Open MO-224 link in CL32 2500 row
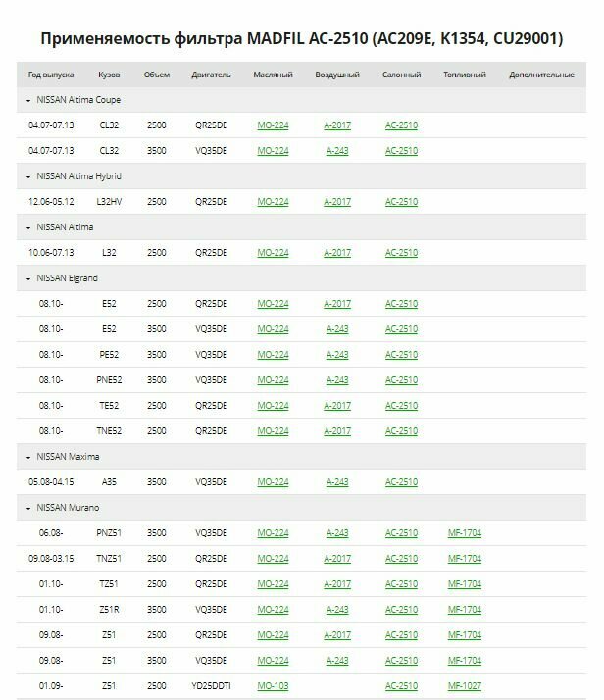Viewport: 604px width, 700px height. coord(273,125)
